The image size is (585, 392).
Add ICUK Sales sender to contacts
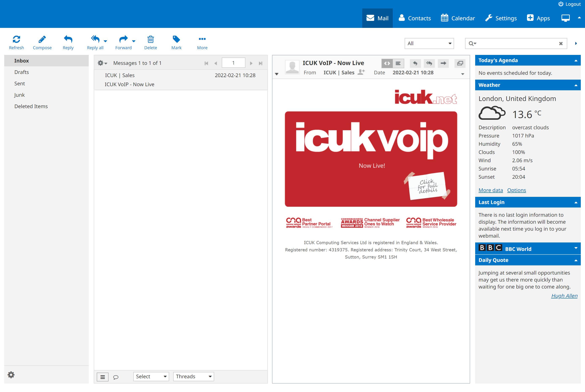pyautogui.click(x=361, y=72)
